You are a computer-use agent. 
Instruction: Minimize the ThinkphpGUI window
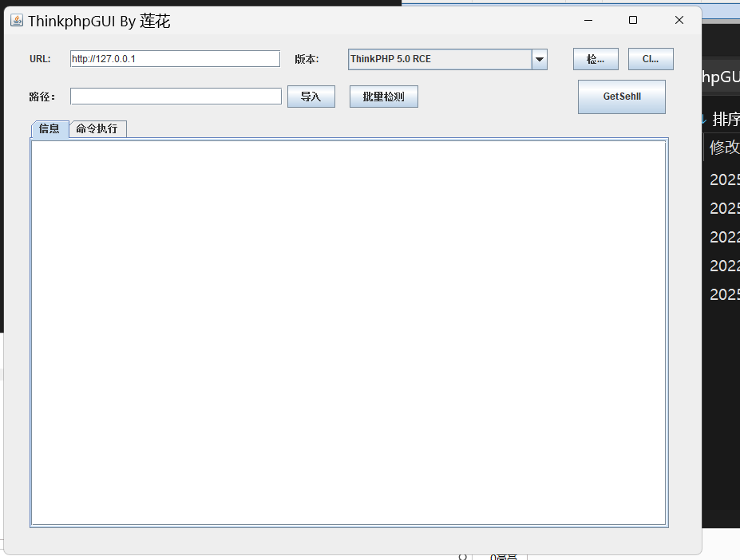[588, 20]
